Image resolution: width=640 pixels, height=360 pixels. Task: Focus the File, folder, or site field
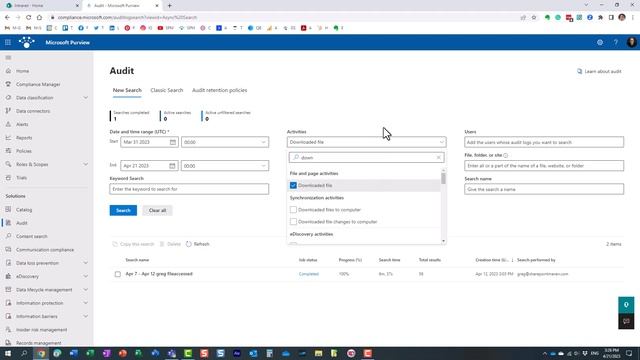(544, 166)
